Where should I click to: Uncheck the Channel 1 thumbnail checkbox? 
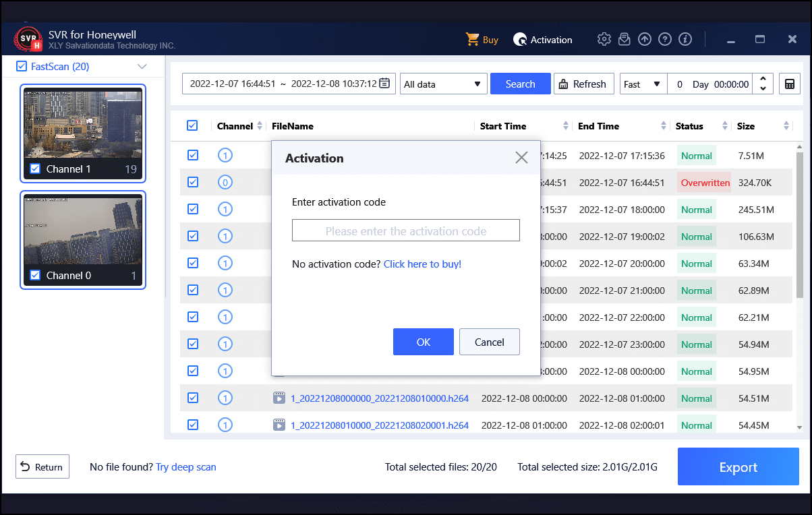36,169
